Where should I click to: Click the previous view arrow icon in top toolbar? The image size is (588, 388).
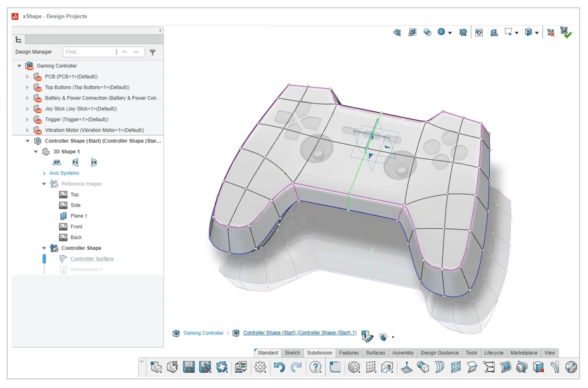397,32
